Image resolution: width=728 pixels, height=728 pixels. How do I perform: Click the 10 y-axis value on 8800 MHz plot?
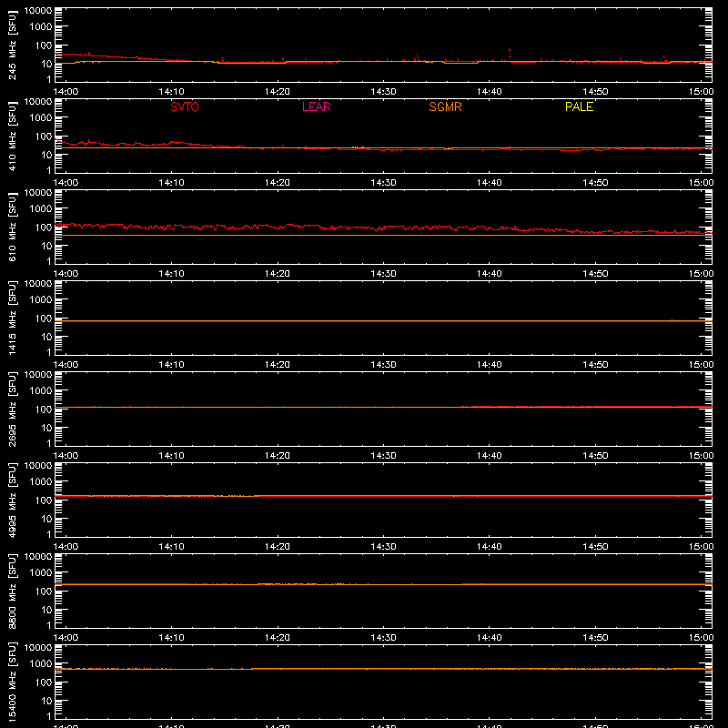(47, 610)
